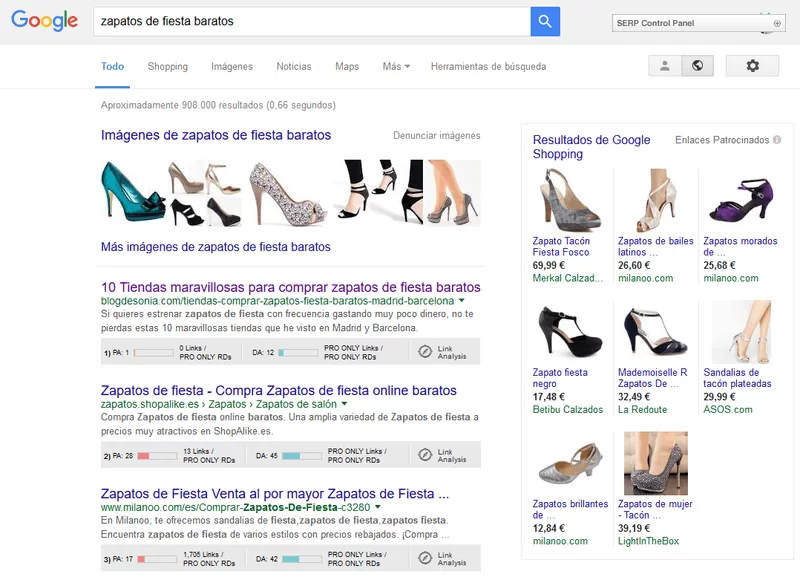The height and width of the screenshot is (583, 800).
Task: Open the settings gear button
Action: coord(753,66)
